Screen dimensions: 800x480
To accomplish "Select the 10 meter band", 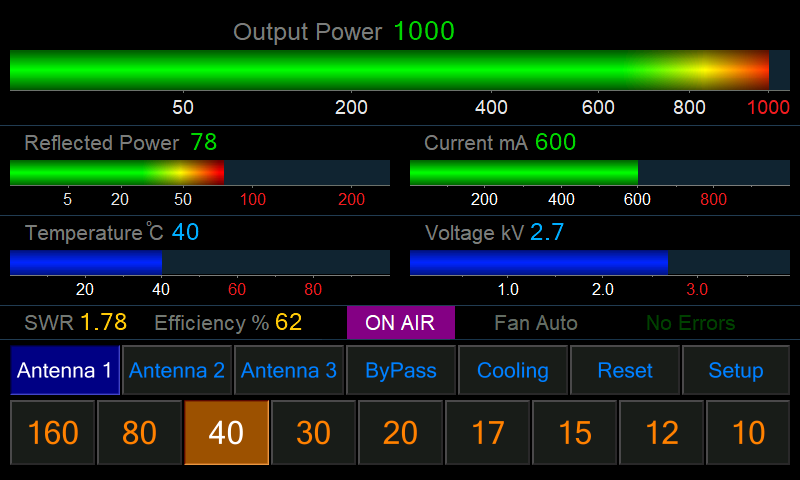I will click(x=749, y=433).
